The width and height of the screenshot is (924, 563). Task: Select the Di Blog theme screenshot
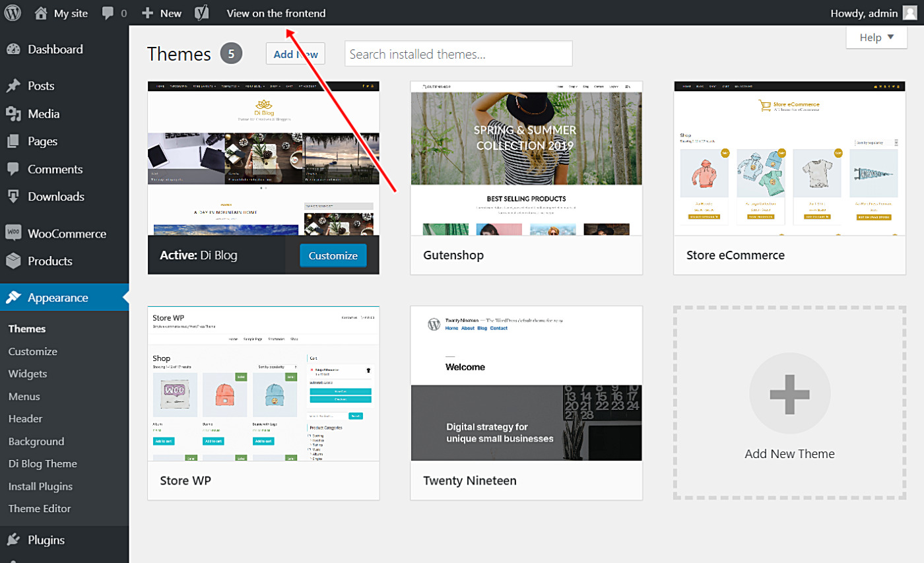(x=263, y=158)
